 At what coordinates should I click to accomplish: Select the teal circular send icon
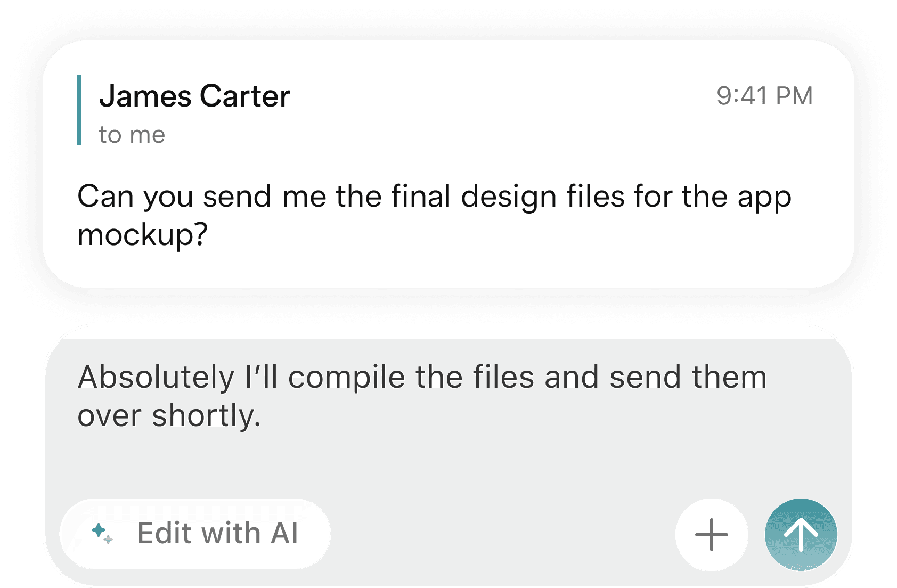[801, 534]
